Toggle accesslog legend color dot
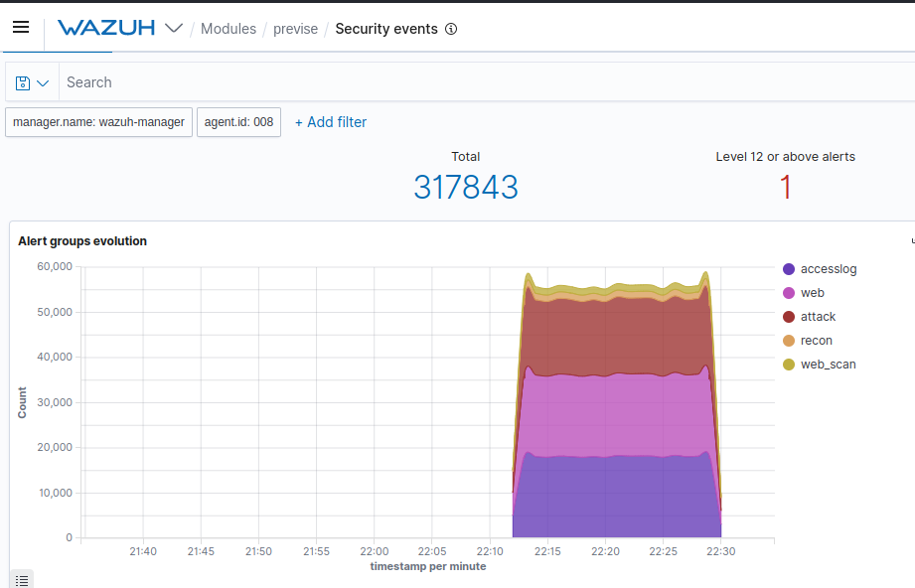This screenshot has height=588, width=915. 789,269
